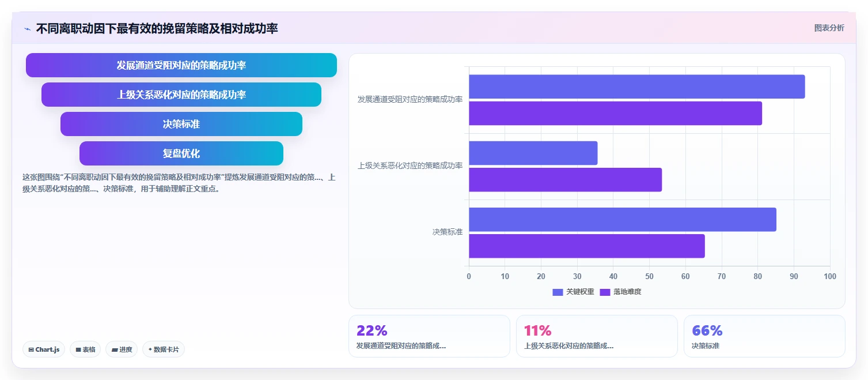Click 关键权重 bar for 决策标准
The image size is (868, 380).
pos(623,219)
